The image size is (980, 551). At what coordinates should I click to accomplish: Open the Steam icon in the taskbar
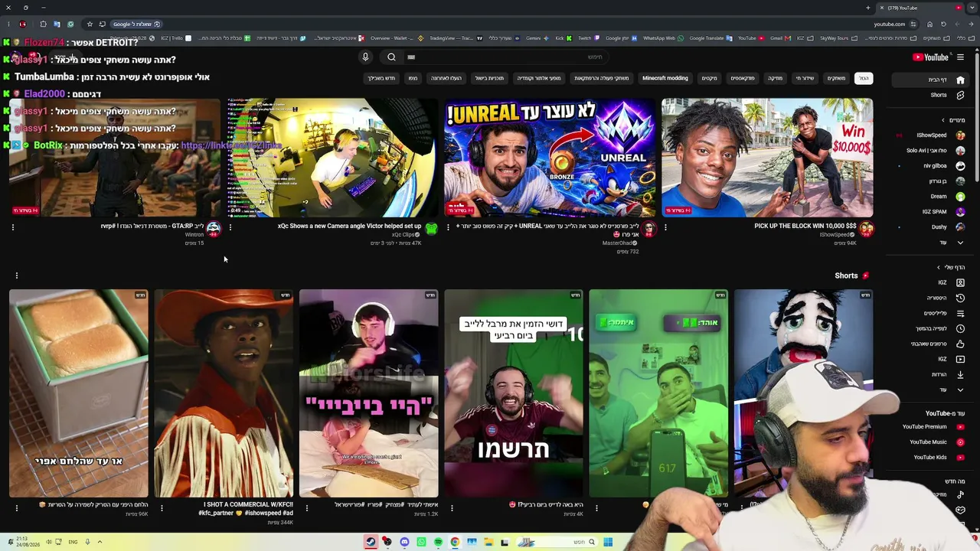click(x=371, y=543)
